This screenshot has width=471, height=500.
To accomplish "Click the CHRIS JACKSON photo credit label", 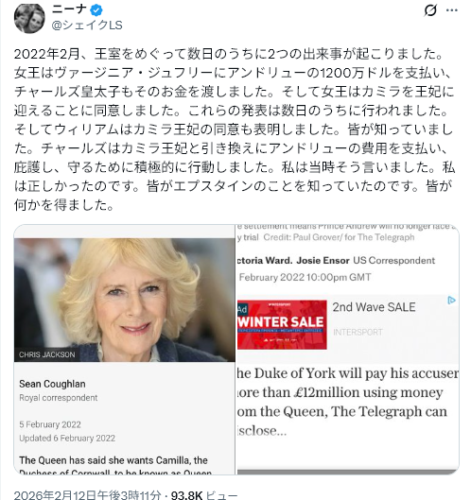I will [47, 355].
